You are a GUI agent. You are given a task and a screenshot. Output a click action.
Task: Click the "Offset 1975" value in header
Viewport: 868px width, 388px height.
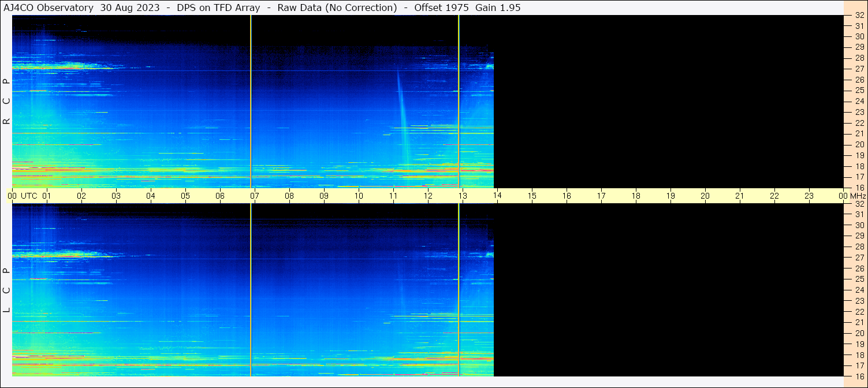[441, 8]
